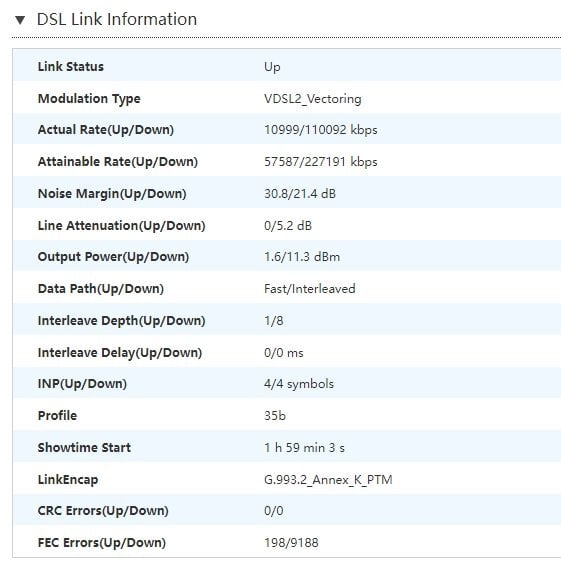Select the Noise Margin value 30.8/21.4 dB
This screenshot has width=561, height=586.
(x=300, y=194)
